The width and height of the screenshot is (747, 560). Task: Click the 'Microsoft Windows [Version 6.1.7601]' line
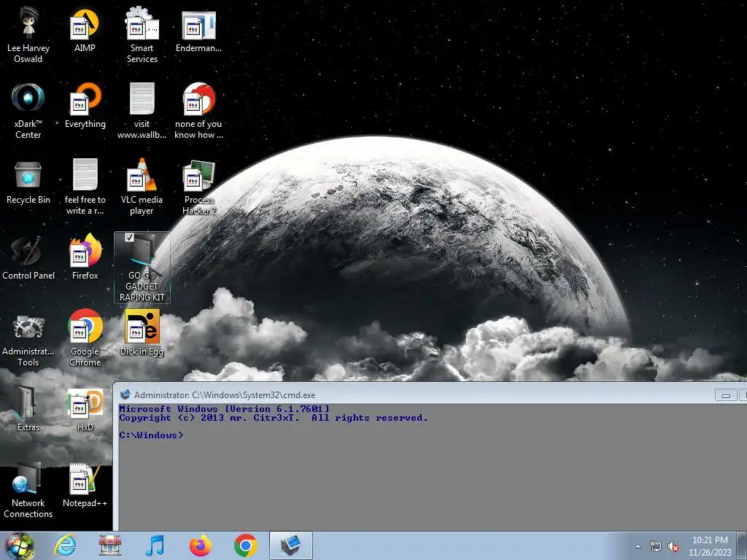click(x=224, y=408)
